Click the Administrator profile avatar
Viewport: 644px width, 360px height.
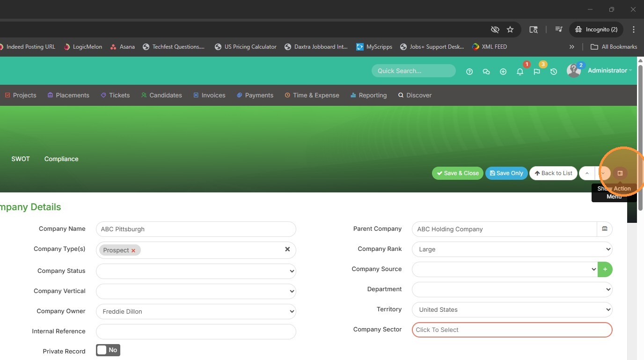click(x=573, y=71)
